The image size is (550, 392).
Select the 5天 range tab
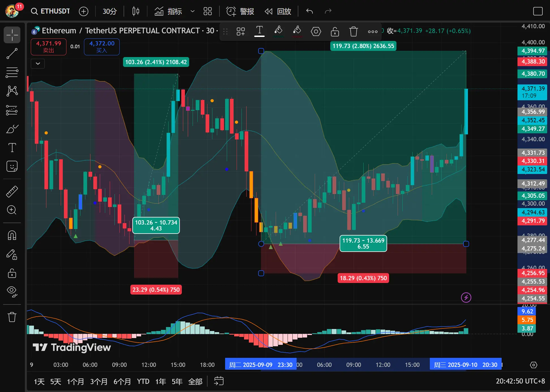[x=56, y=382]
